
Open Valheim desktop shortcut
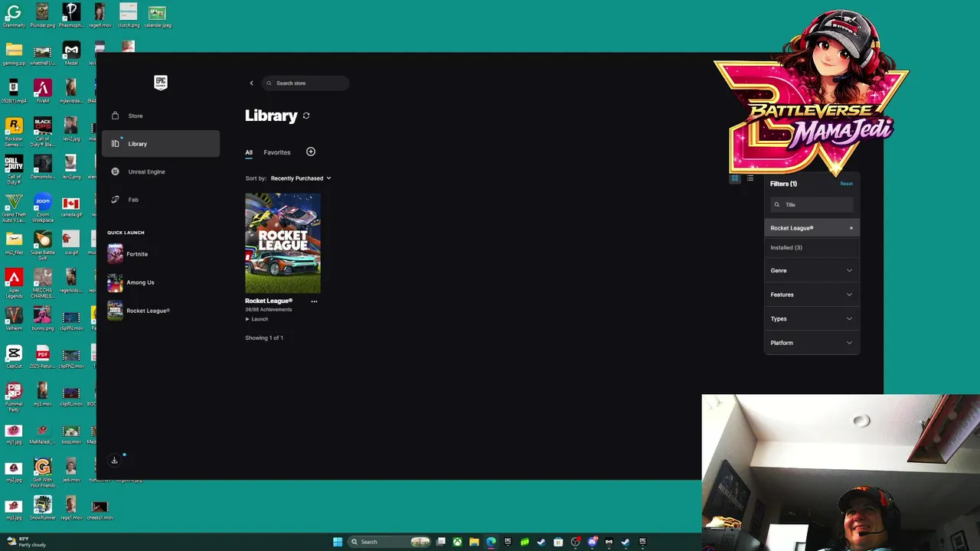[14, 318]
